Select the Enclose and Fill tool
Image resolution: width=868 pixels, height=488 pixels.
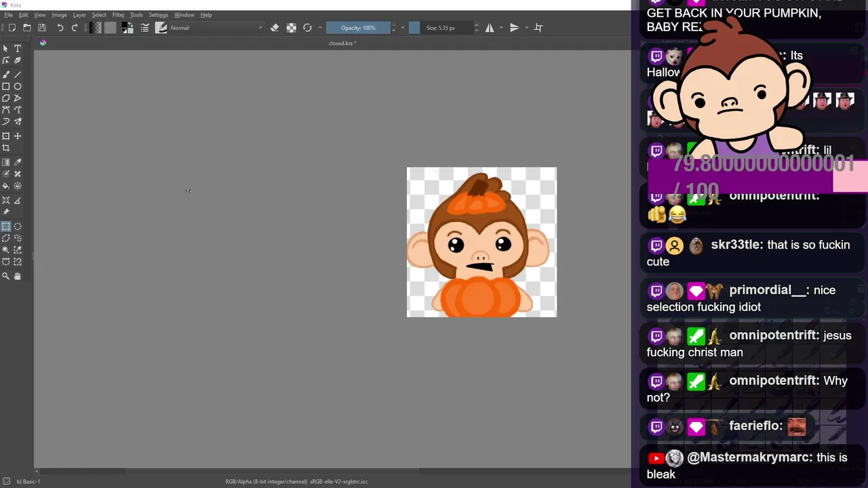tap(18, 186)
